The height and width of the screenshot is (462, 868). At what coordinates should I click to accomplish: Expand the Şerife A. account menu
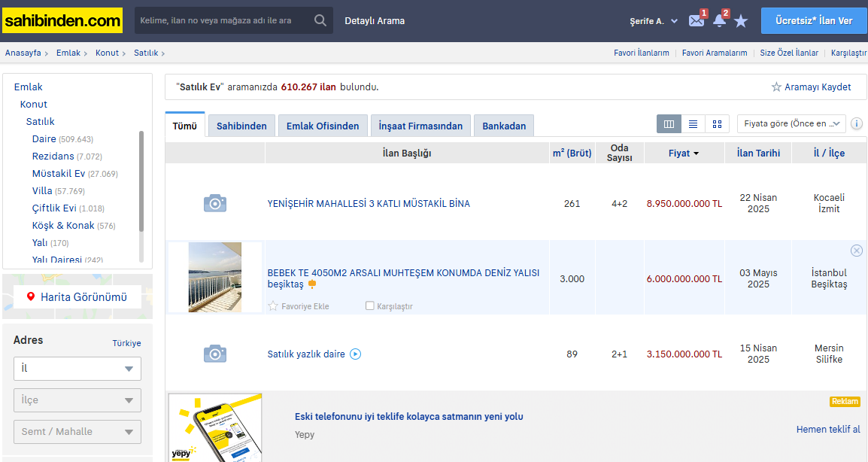click(653, 21)
